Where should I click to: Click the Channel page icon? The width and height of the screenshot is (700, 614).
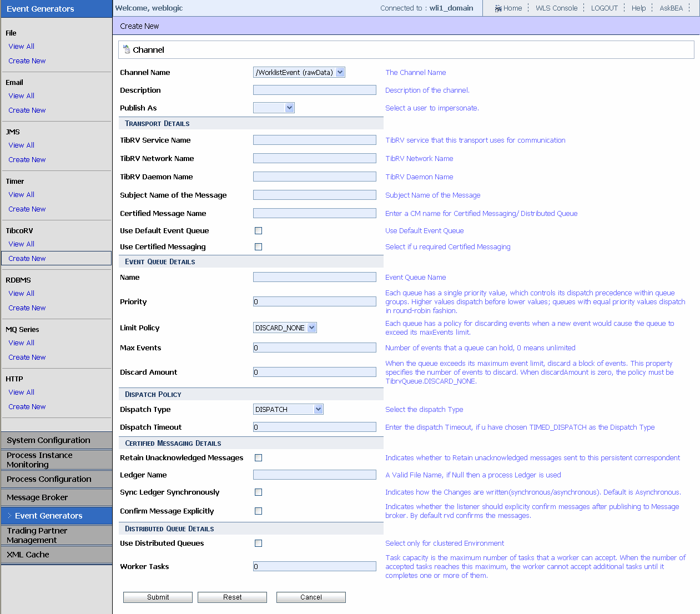pyautogui.click(x=127, y=49)
